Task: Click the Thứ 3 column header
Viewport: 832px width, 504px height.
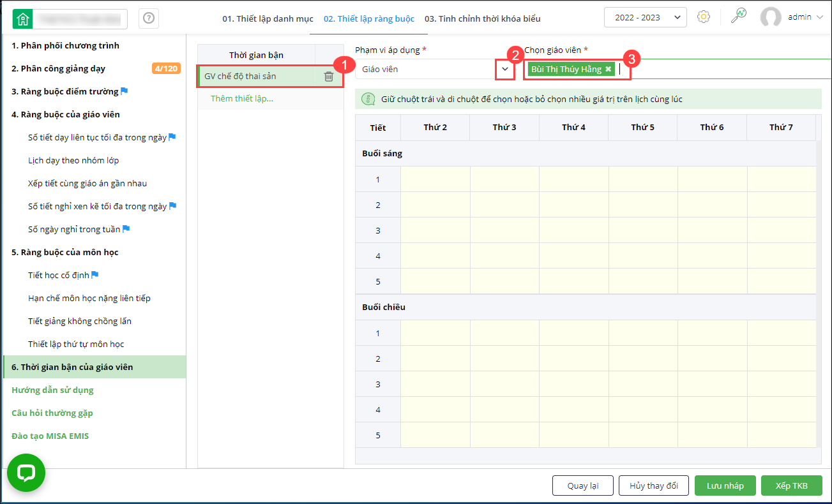Action: pos(504,128)
